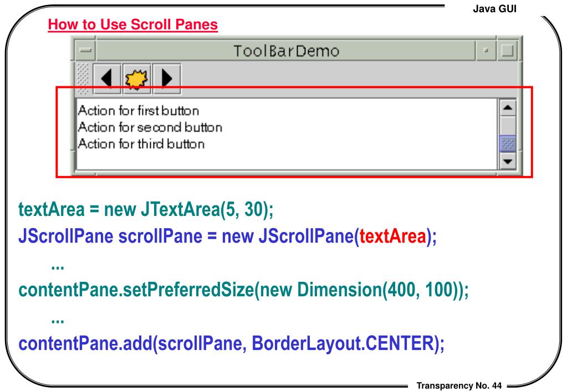
Task: Open the ToolBarDemo window menu button
Action: 85,50
